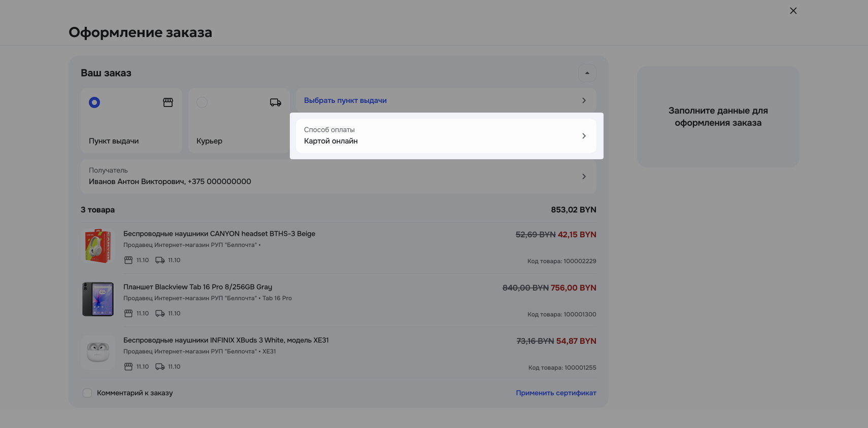Click pickup date icon under CANYON headphones
This screenshot has width=868, height=428.
tap(128, 260)
